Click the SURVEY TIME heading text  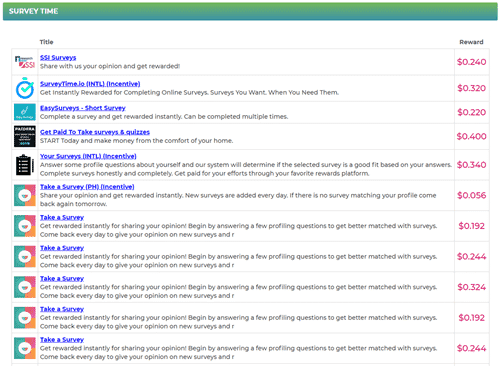(x=33, y=11)
